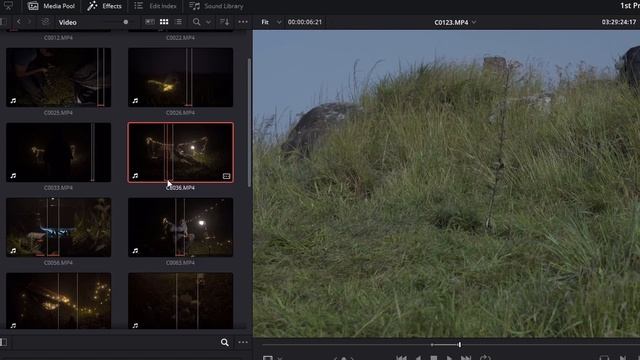The height and width of the screenshot is (360, 640).
Task: Click the audio note icon on C0026.MP4
Action: [x=135, y=100]
